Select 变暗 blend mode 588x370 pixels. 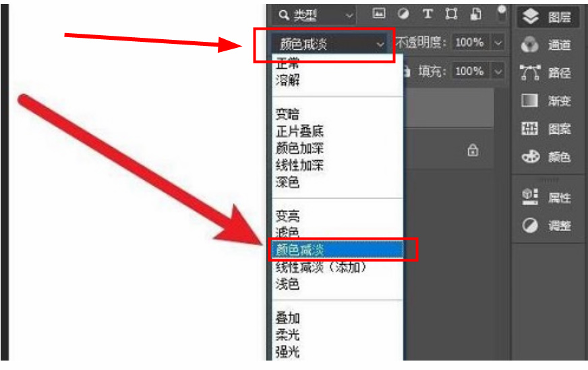click(x=338, y=114)
